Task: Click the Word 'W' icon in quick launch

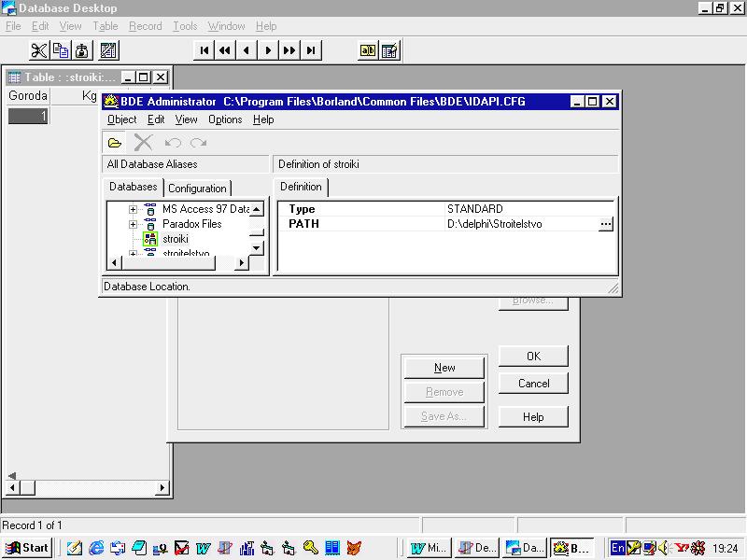Action: [x=204, y=548]
